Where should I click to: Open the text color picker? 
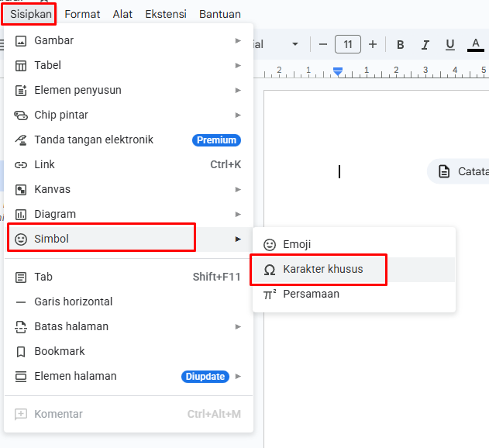pos(476,45)
